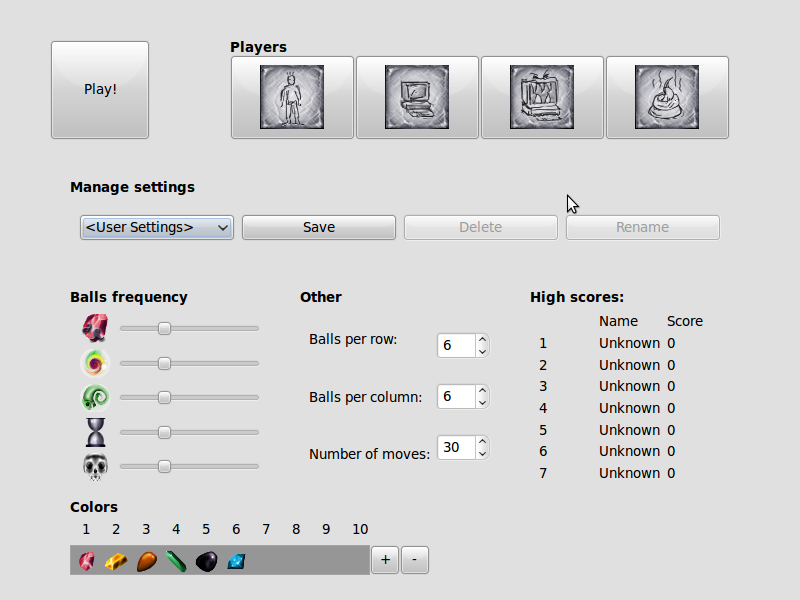Screen dimensions: 800x600
Task: Increase Balls per row value
Action: click(x=482, y=339)
